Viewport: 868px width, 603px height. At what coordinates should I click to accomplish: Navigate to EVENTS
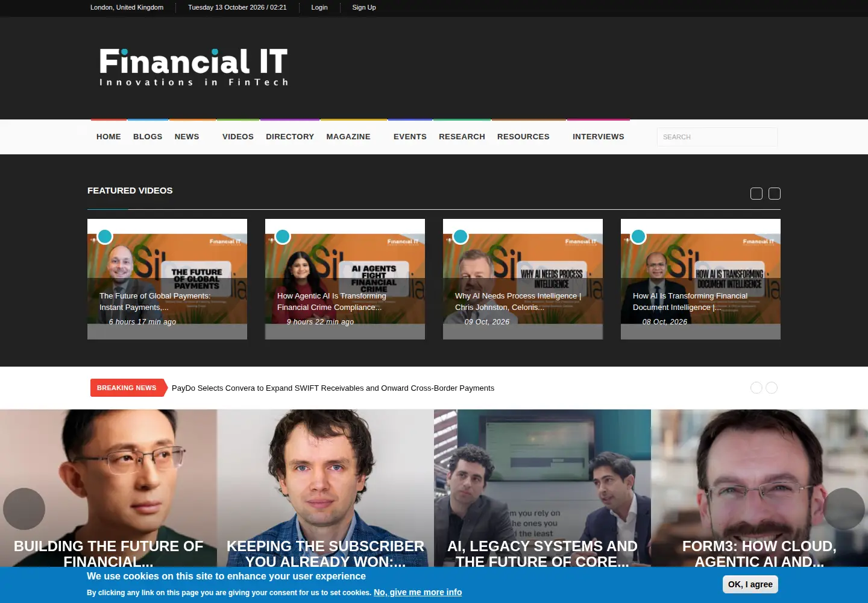click(x=410, y=137)
